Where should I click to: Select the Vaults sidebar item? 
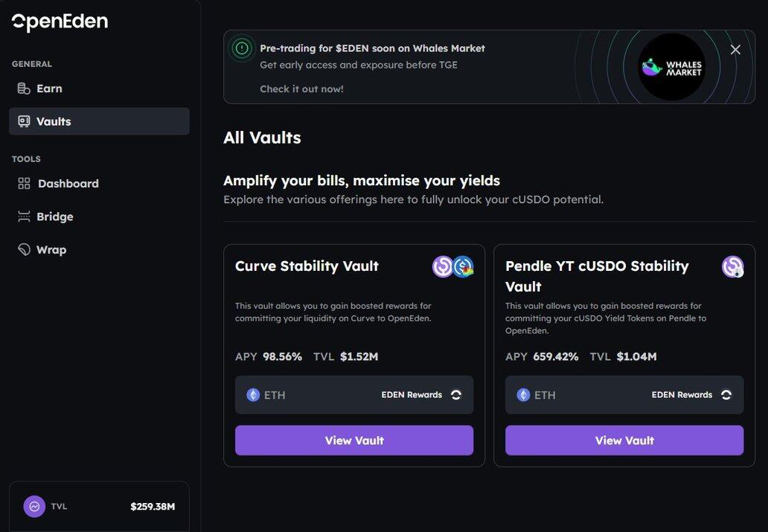tap(99, 121)
